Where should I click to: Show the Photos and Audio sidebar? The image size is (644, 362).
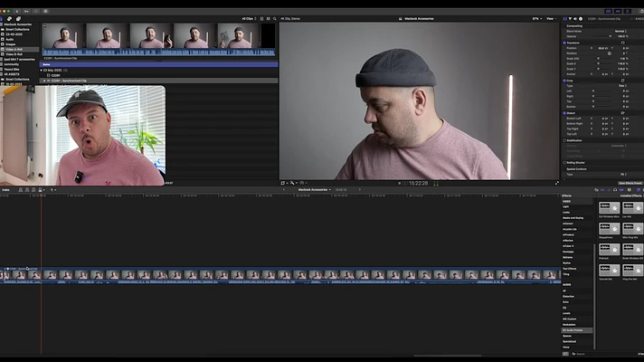pyautogui.click(x=9, y=19)
